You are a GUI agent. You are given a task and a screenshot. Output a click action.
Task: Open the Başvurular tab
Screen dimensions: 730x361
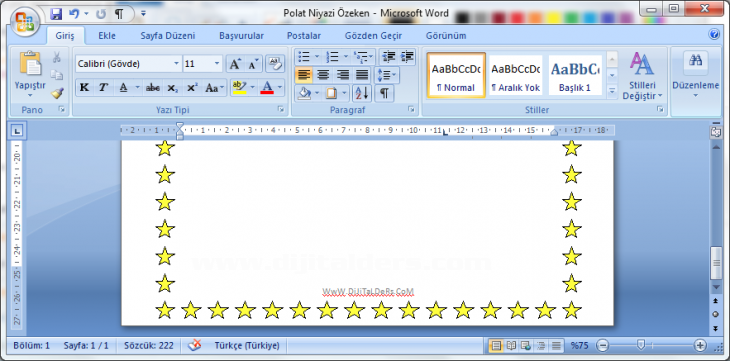tap(242, 36)
